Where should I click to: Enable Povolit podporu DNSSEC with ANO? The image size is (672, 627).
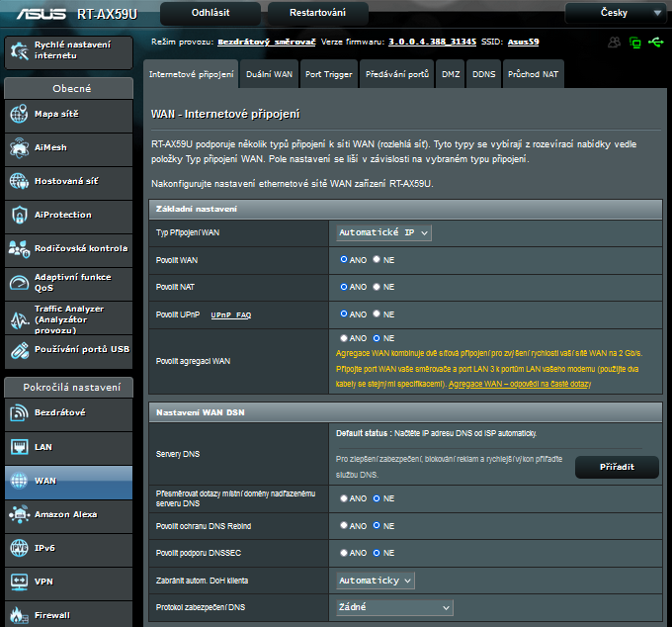(344, 552)
